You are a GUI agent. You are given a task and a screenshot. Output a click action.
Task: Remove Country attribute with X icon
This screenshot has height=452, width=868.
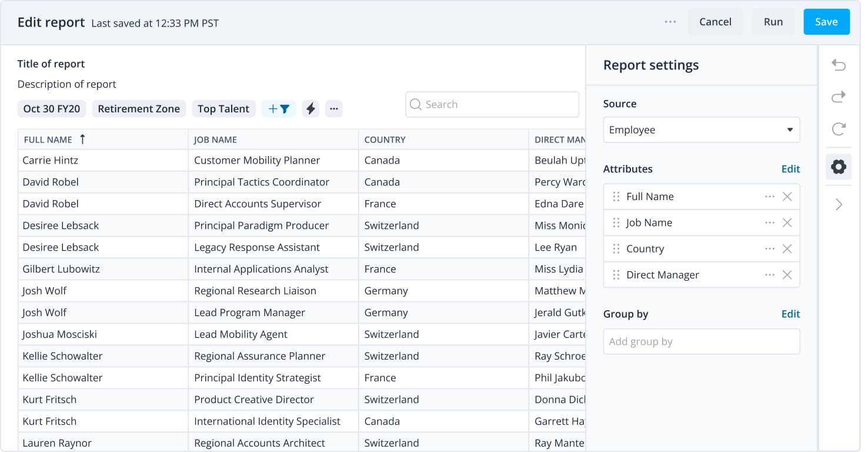point(787,248)
